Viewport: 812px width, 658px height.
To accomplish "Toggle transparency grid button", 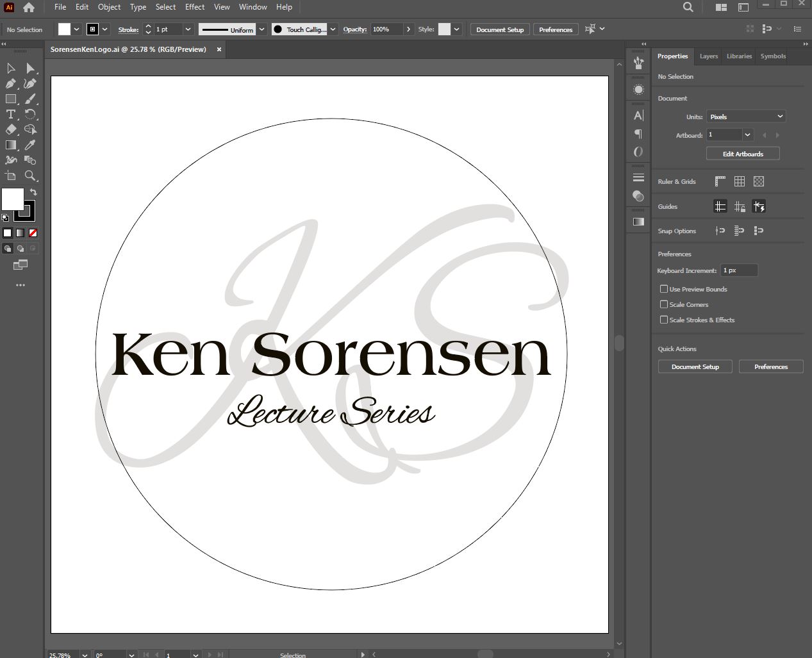I will [759, 181].
